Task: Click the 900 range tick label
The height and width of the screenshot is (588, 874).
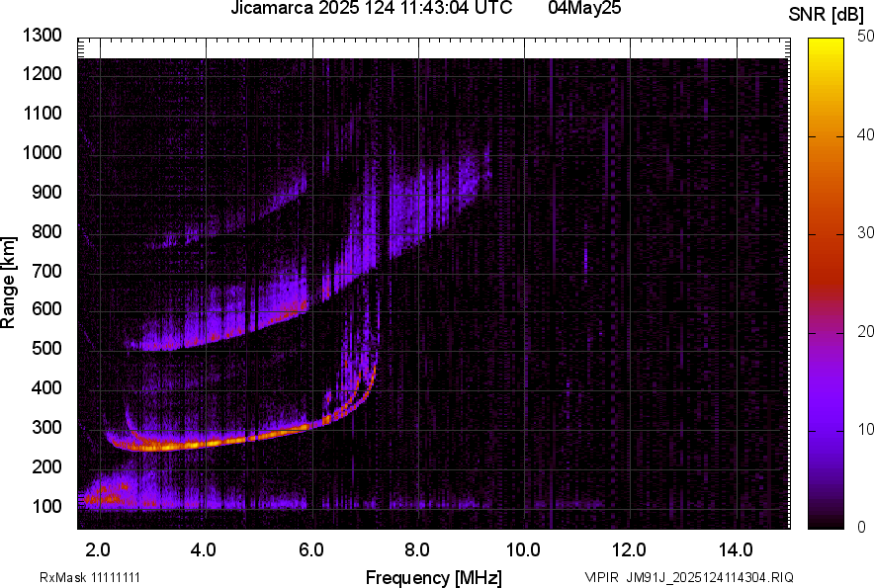Action: click(46, 192)
